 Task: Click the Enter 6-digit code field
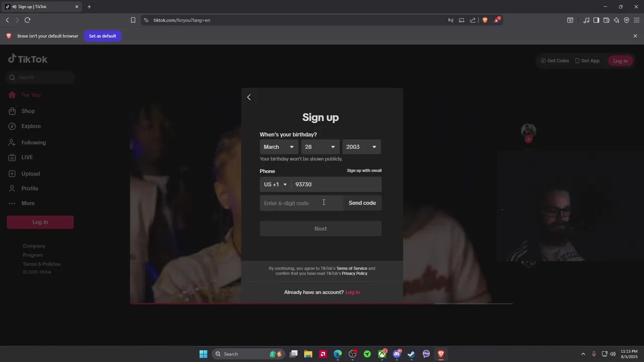(x=301, y=203)
